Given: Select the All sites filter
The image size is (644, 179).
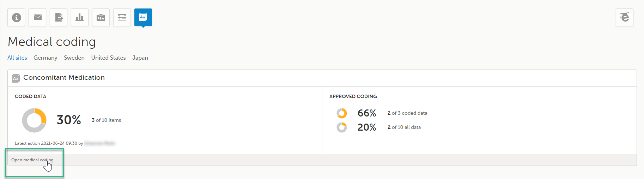Looking at the screenshot, I should coord(17,58).
